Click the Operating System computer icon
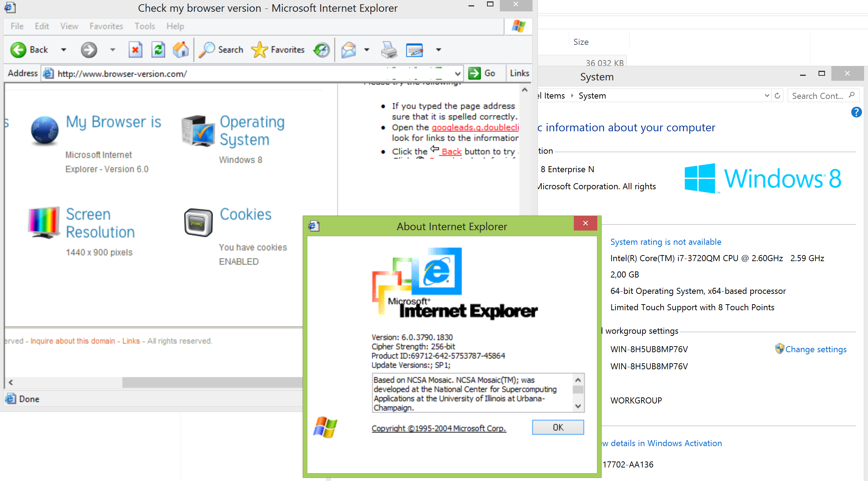This screenshot has height=481, width=868. click(x=198, y=131)
